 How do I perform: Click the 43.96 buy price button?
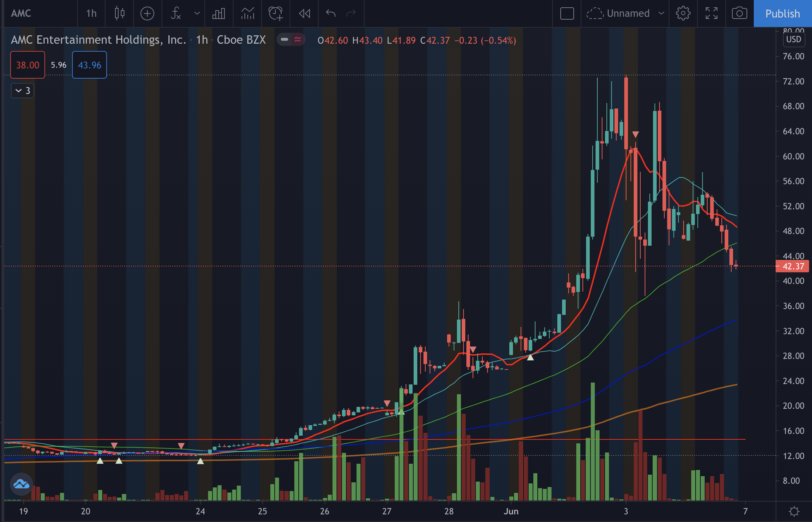(x=89, y=65)
